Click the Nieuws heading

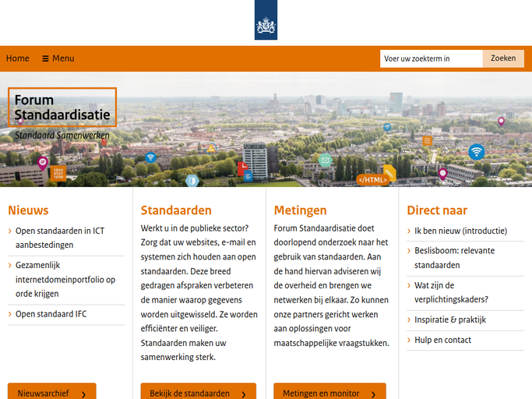tap(29, 210)
